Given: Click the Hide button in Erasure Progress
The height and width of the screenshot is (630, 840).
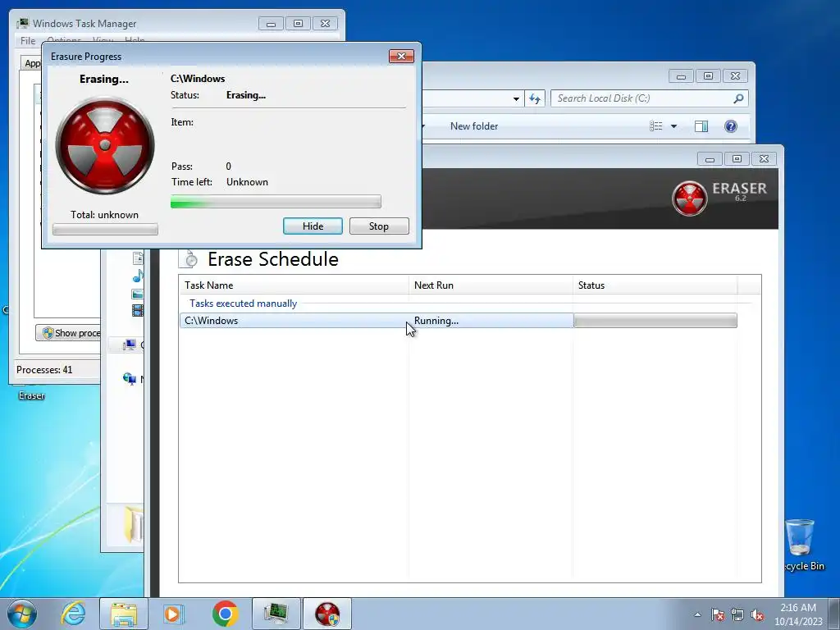Looking at the screenshot, I should pos(313,226).
